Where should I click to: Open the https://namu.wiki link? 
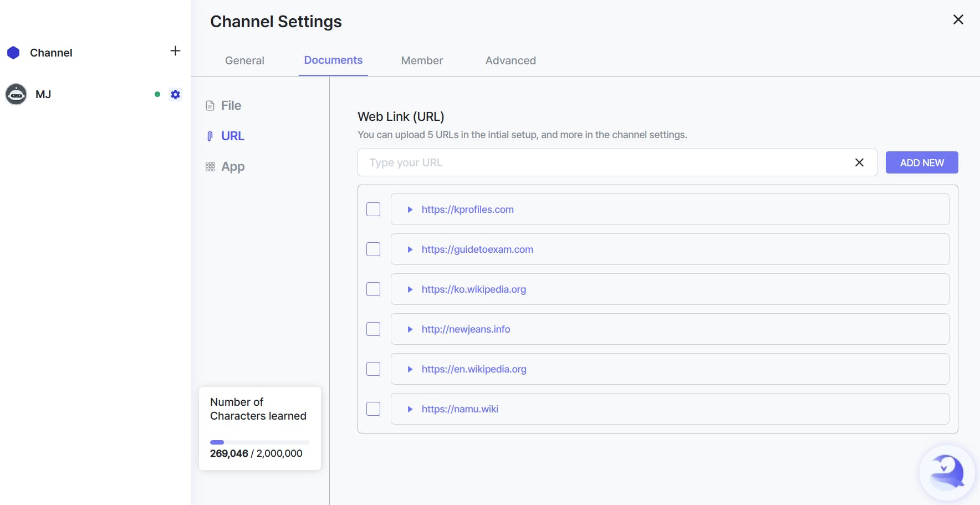(460, 409)
